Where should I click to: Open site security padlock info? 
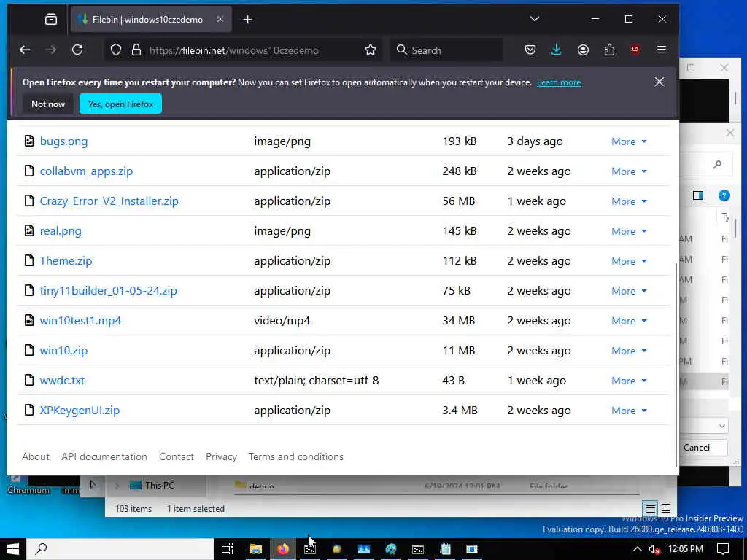click(136, 50)
